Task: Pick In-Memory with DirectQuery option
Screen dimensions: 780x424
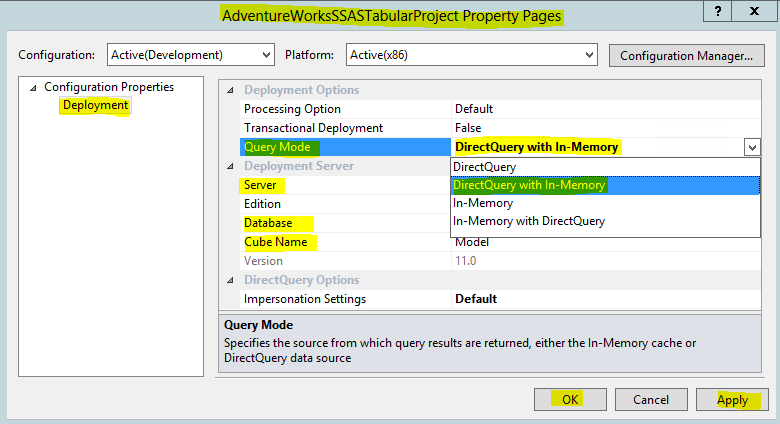Action: click(529, 221)
